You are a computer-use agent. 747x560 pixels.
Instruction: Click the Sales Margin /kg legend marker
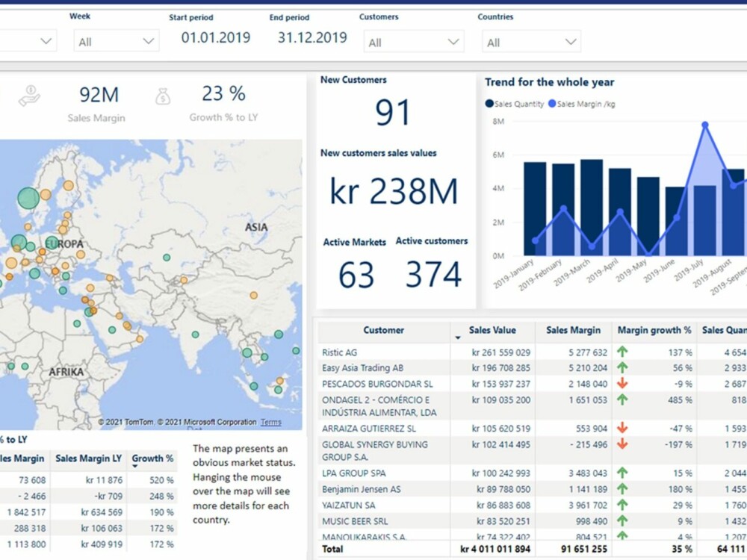pyautogui.click(x=552, y=104)
